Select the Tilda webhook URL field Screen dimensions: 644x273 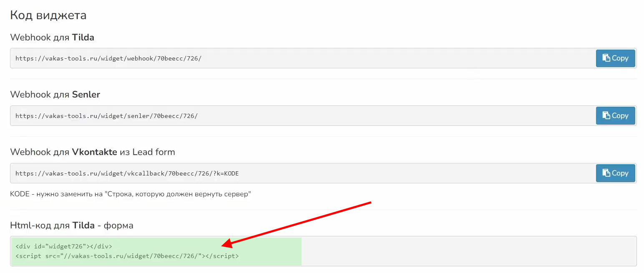tap(108, 58)
